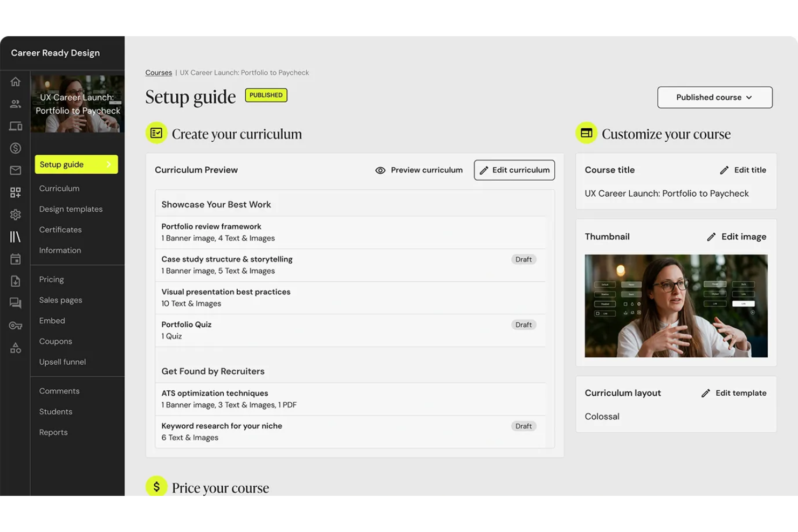Screen dimensions: 798x532
Task: Click Edit title for the course title
Action: pos(742,170)
